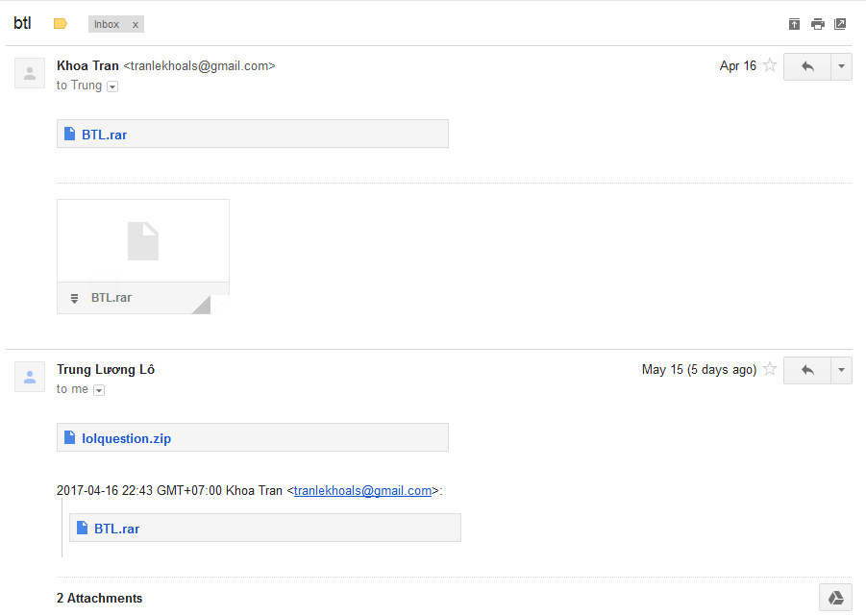Image resolution: width=866 pixels, height=616 pixels.
Task: Open more options arrow for Khoa's message
Action: pos(841,66)
